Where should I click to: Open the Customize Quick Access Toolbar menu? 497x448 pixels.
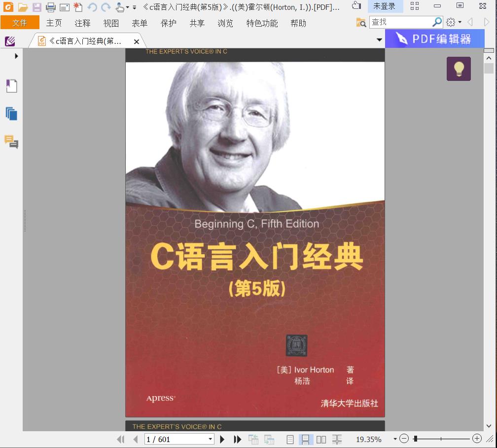(x=135, y=7)
